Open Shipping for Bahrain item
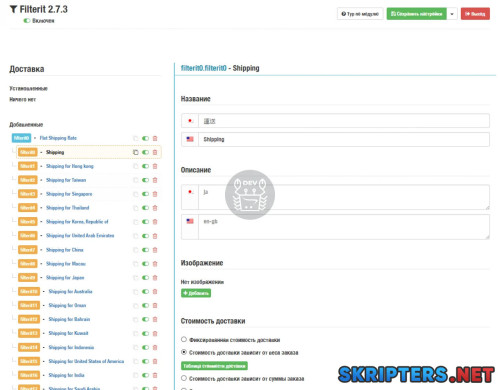 coord(69,319)
